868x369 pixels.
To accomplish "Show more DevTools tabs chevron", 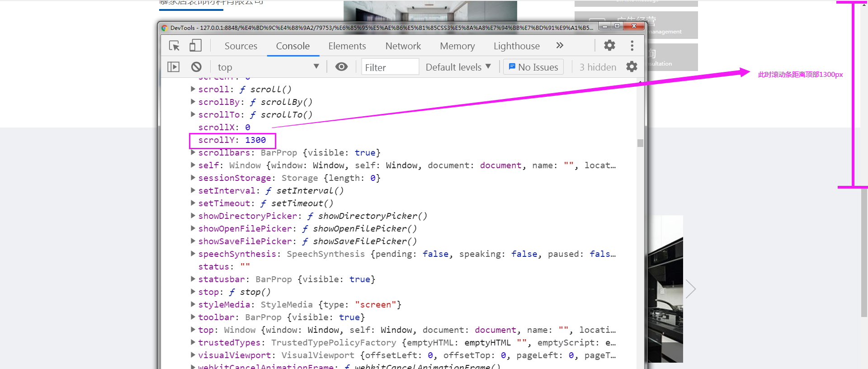I will pos(560,45).
